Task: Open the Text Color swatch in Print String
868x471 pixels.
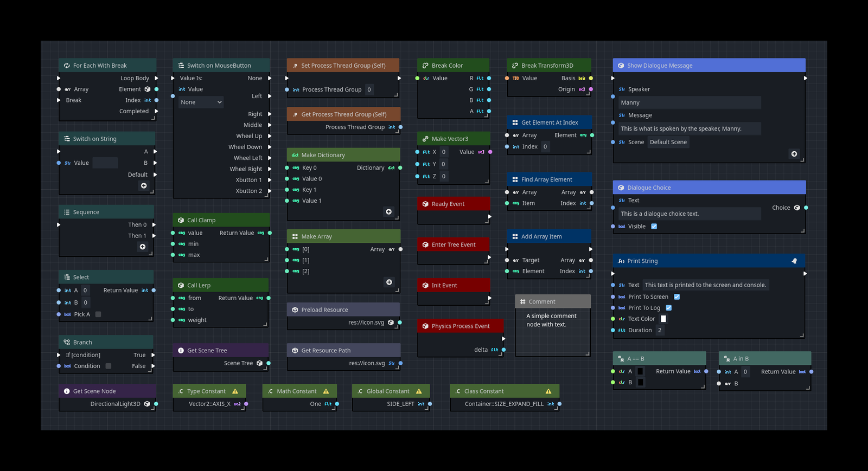Action: (x=663, y=319)
